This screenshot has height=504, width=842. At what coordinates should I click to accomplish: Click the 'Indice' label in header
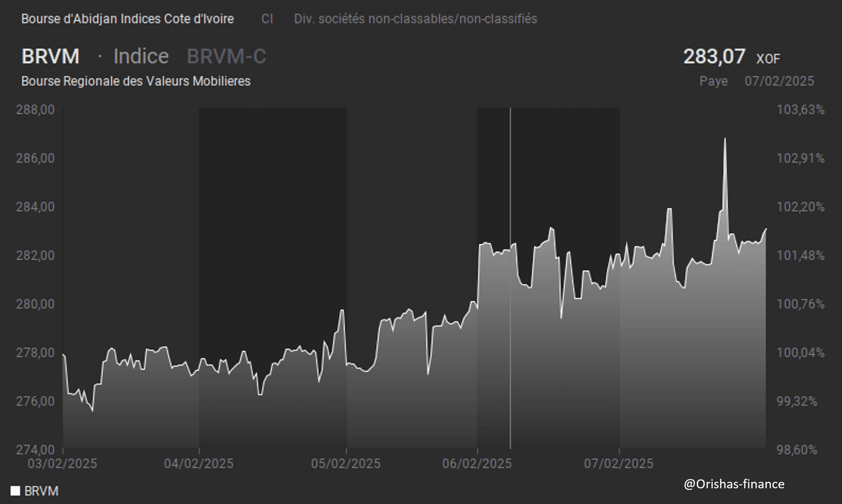141,56
